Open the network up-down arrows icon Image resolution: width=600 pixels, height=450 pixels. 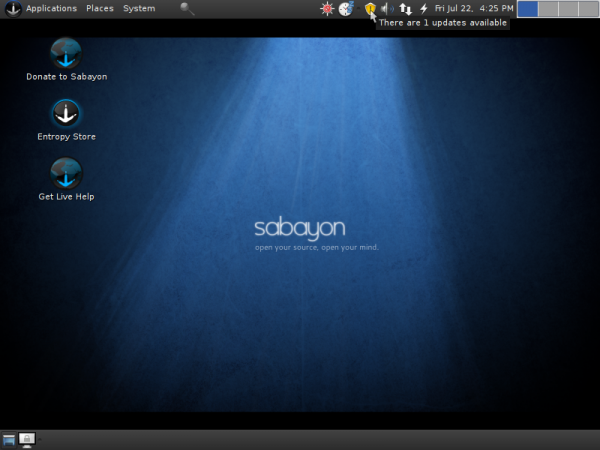[x=406, y=8]
